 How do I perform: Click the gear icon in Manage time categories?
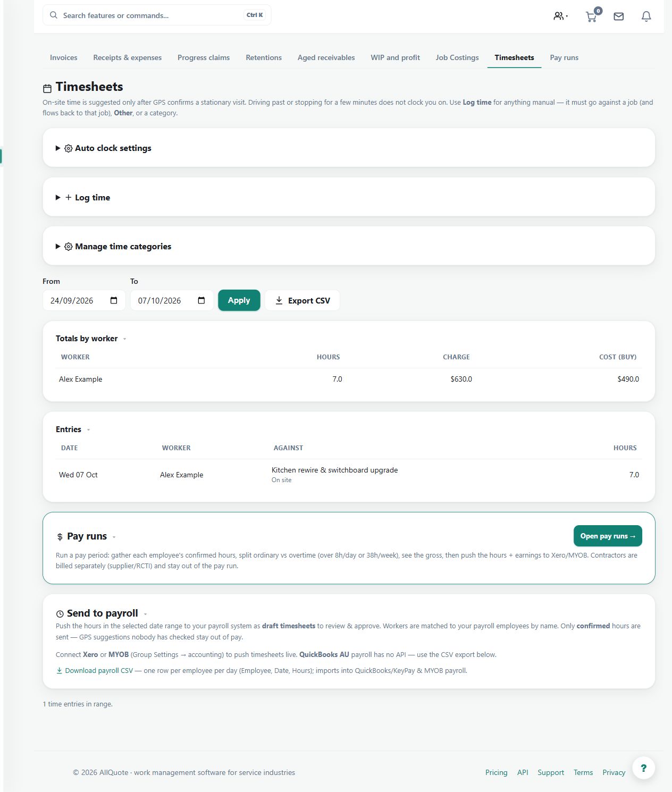69,247
